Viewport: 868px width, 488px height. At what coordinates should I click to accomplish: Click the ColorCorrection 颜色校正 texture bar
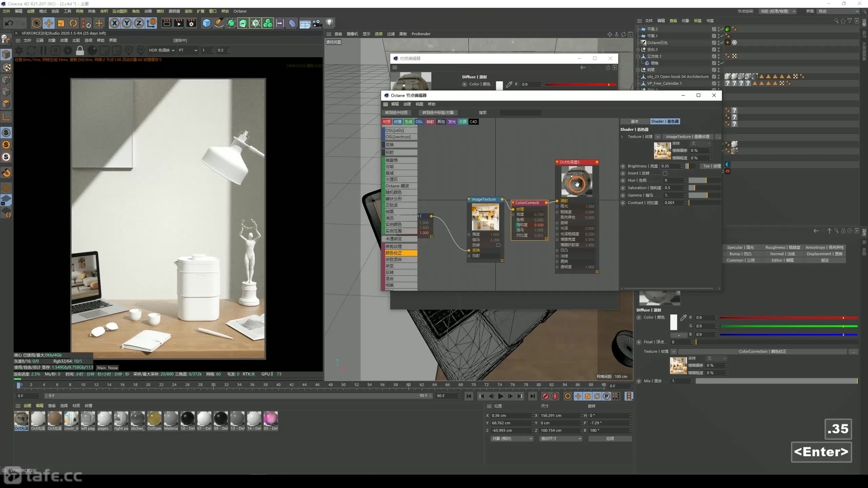click(763, 351)
